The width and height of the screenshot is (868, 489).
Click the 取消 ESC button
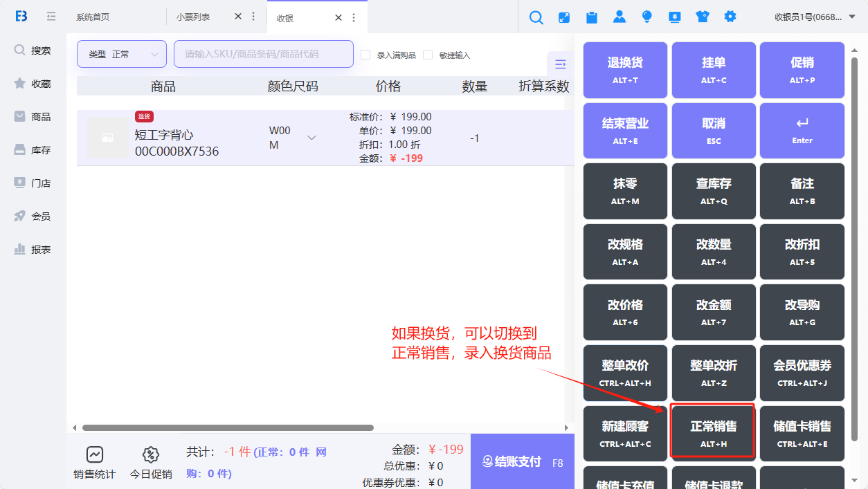click(714, 131)
